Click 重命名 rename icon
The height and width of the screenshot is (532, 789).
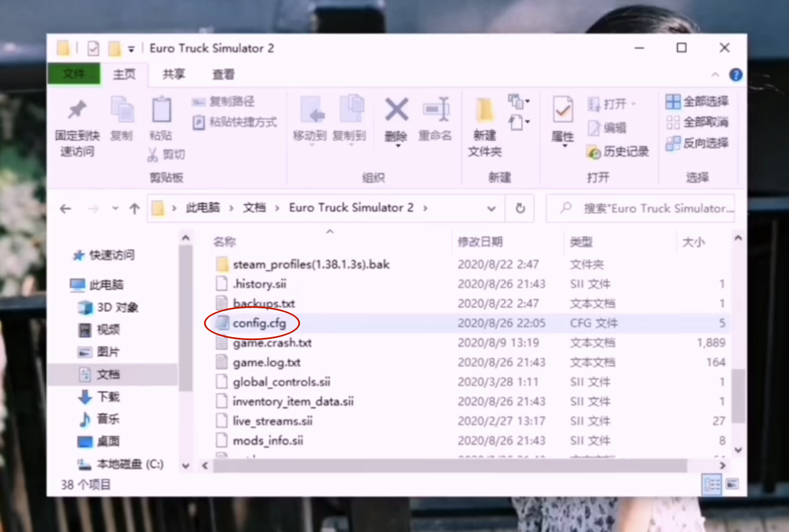click(x=436, y=110)
